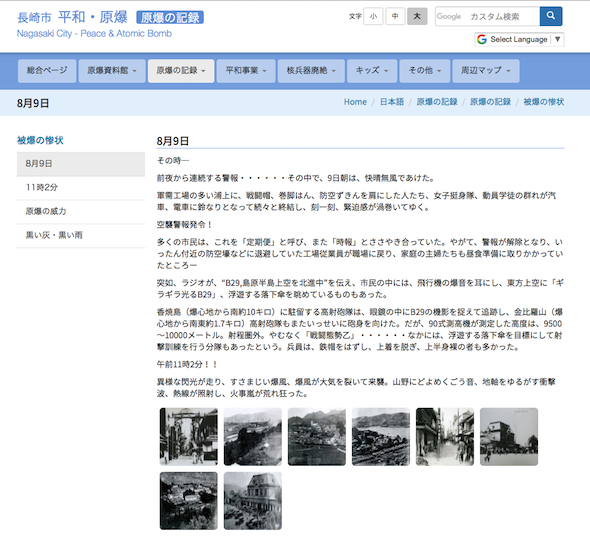
Task: Click the 空襲警報発令！ text line
Action: click(x=184, y=225)
